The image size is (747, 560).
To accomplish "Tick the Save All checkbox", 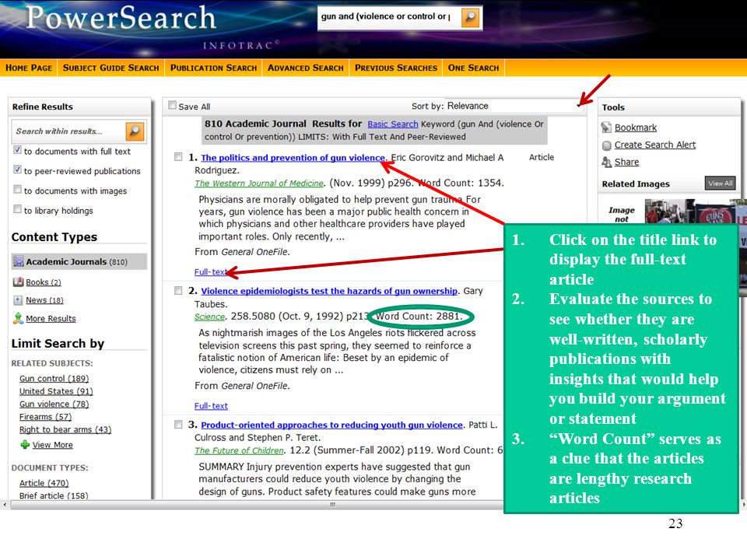I will tap(173, 105).
